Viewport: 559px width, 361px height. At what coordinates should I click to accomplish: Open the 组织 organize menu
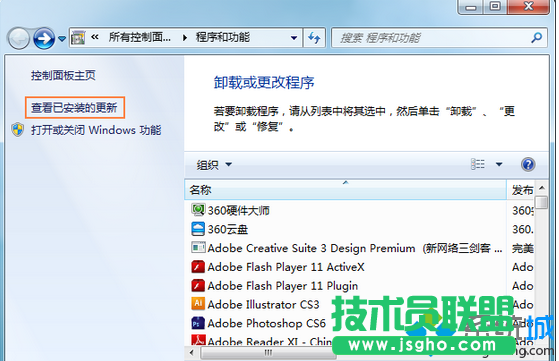(214, 165)
